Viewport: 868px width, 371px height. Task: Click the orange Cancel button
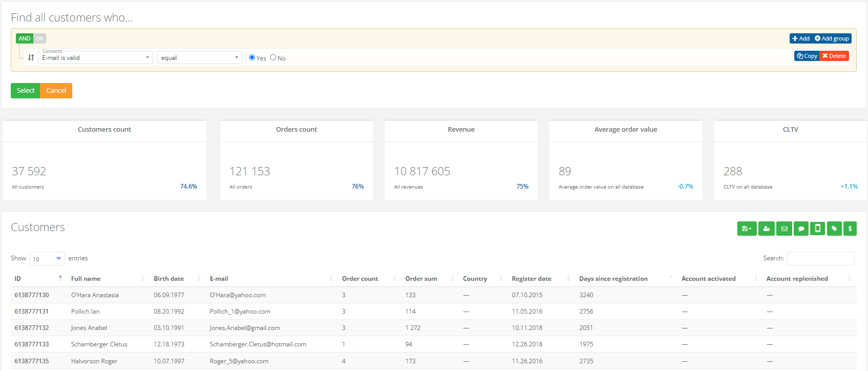coord(56,90)
